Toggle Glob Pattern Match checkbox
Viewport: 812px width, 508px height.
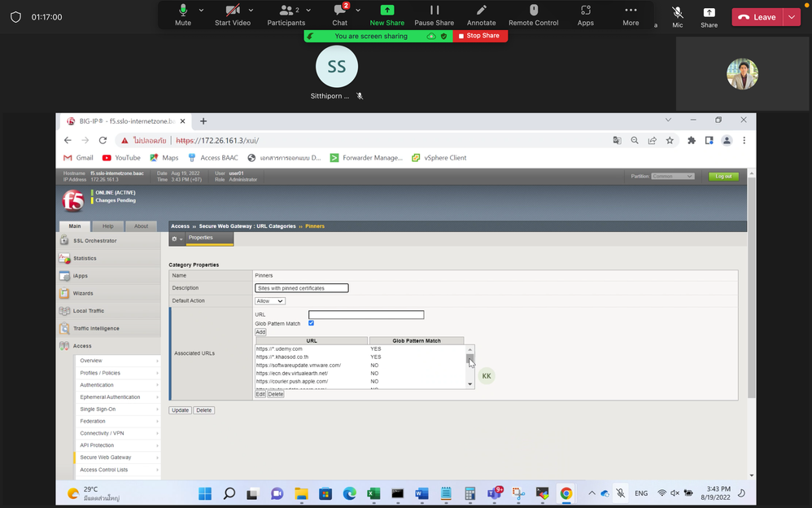tap(311, 323)
